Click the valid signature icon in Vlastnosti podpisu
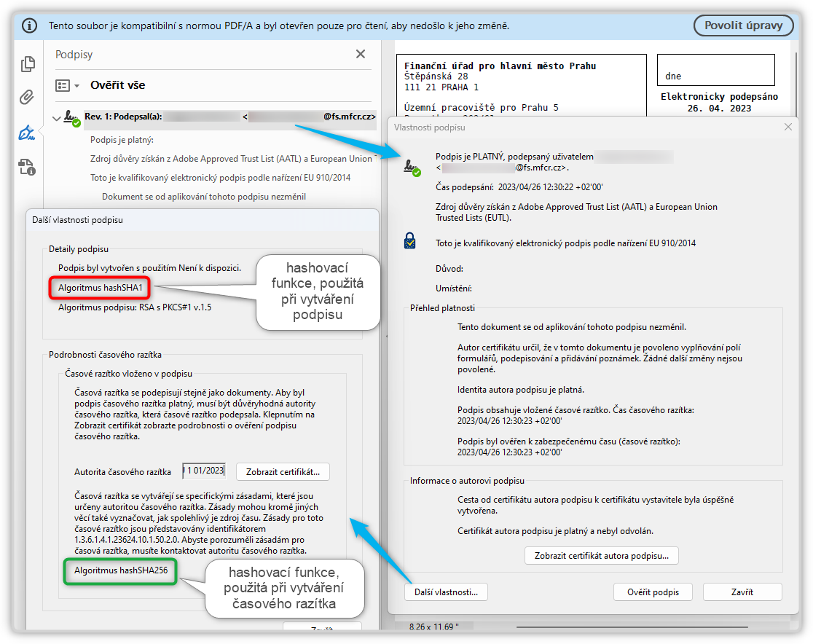Screen dimensions: 813x644 tap(412, 168)
